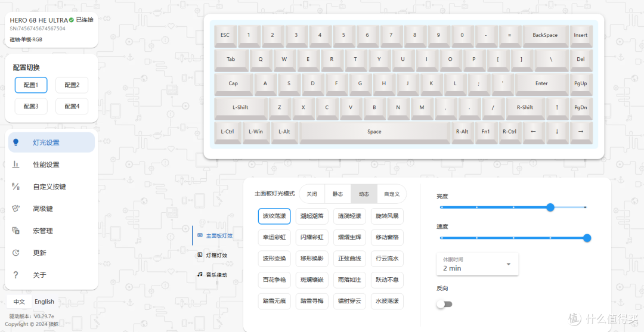Choose the 正弦曲线 lighting effect
Viewport: 644px width, 332px height.
point(349,259)
